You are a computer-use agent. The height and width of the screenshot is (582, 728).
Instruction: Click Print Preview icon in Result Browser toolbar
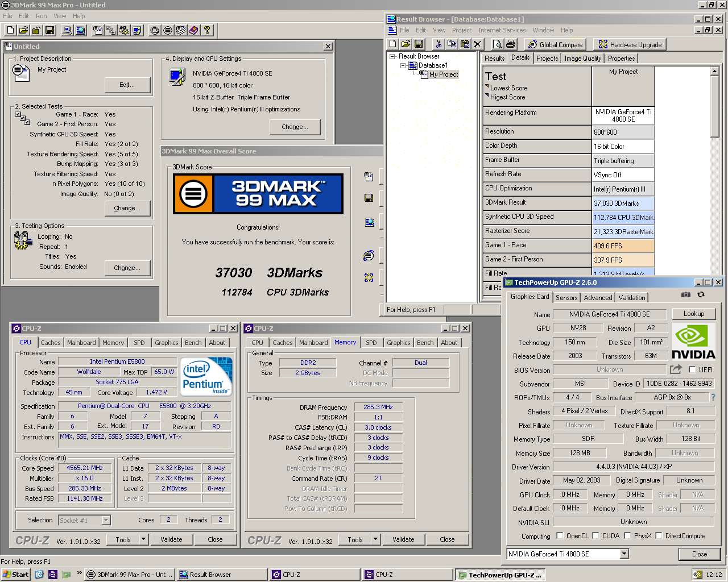[498, 44]
